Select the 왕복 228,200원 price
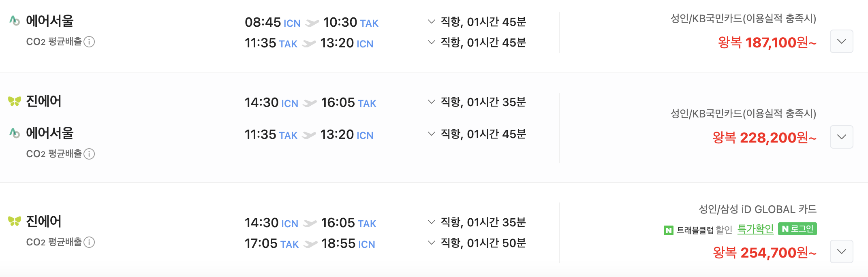 pos(765,138)
